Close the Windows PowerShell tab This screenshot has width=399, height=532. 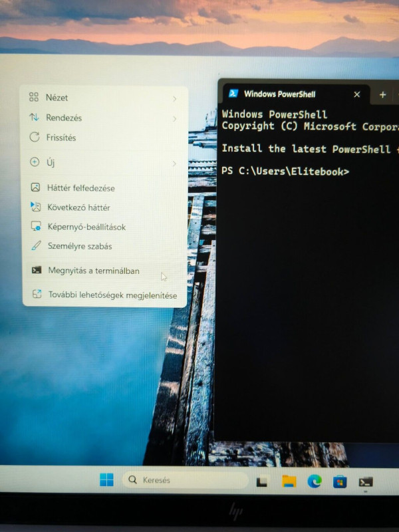point(357,94)
